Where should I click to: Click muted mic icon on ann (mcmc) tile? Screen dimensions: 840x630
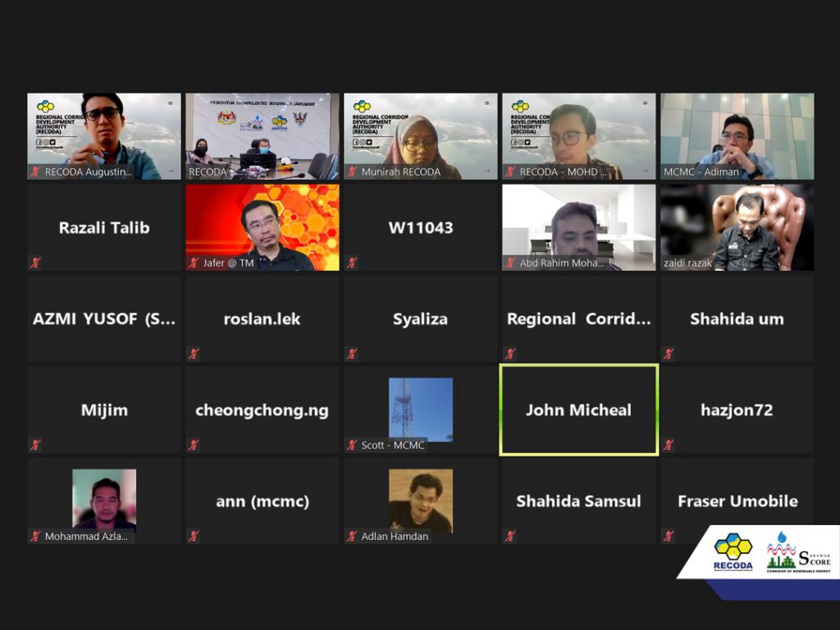click(194, 536)
